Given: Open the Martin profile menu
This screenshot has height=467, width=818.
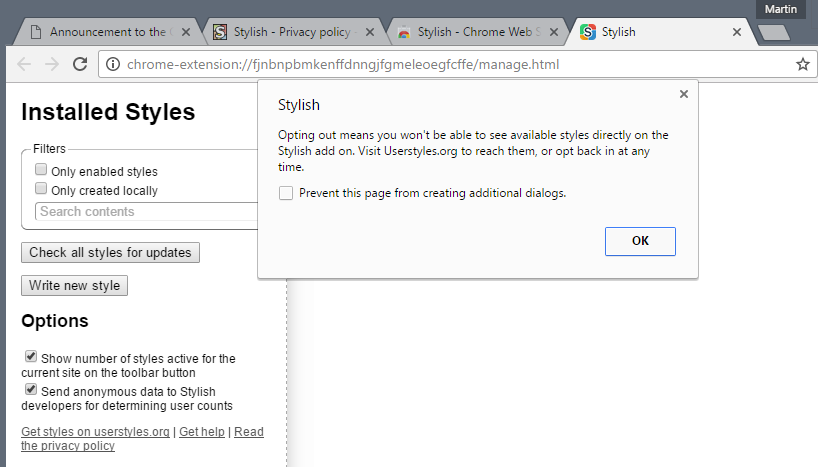Looking at the screenshot, I should tap(780, 9).
